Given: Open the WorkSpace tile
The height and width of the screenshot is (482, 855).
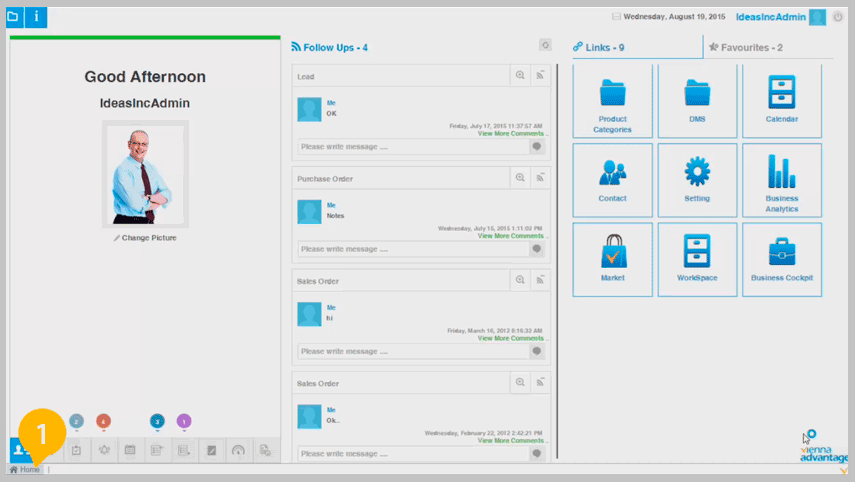Looking at the screenshot, I should [x=697, y=260].
